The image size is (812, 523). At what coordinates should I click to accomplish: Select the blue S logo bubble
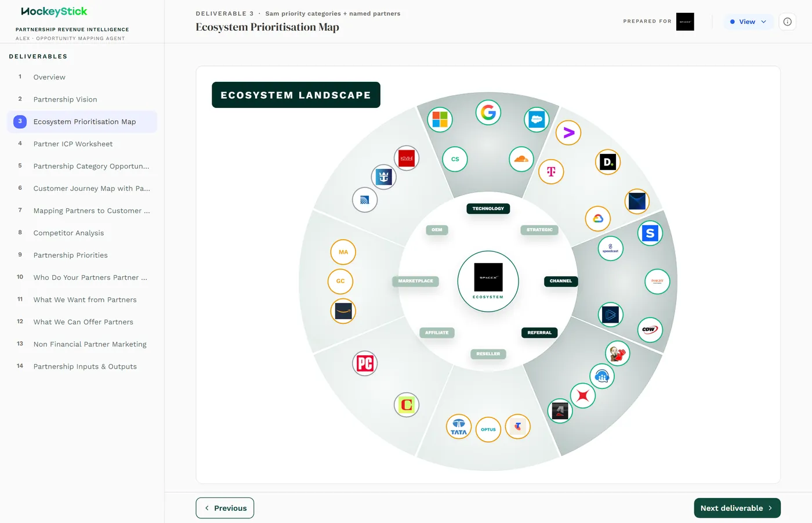650,233
